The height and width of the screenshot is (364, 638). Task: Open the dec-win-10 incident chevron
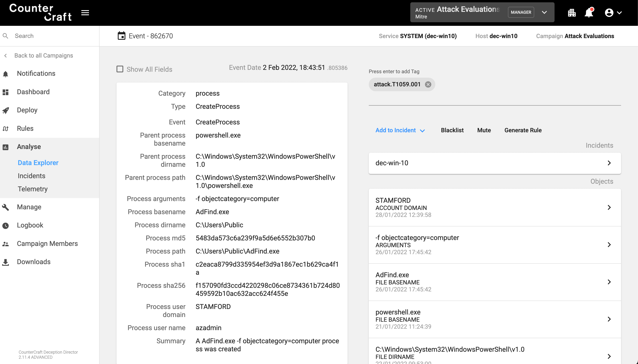coord(609,163)
